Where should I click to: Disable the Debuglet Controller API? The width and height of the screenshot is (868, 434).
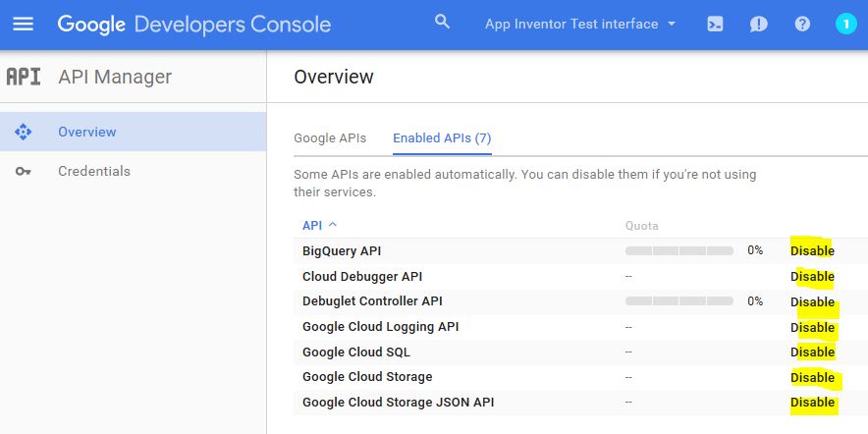812,301
